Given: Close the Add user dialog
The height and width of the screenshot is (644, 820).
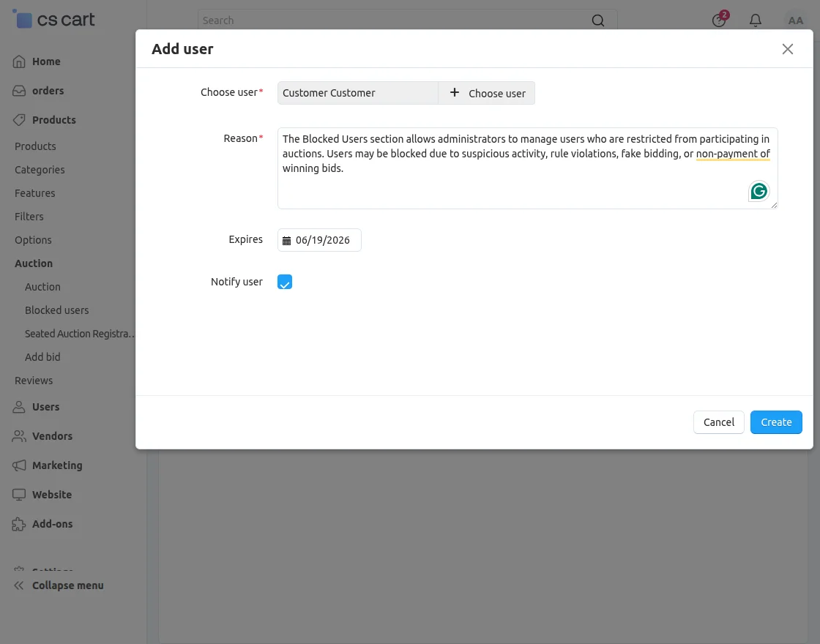Looking at the screenshot, I should coord(788,48).
